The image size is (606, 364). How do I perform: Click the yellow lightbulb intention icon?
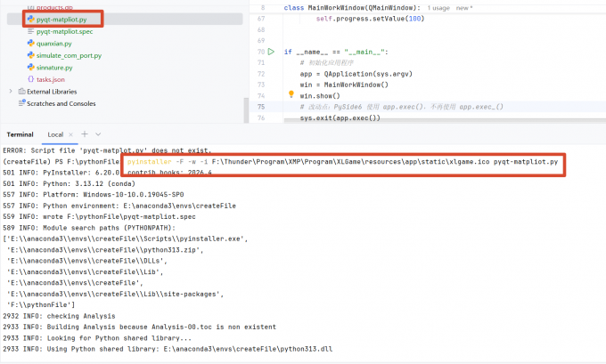point(291,93)
